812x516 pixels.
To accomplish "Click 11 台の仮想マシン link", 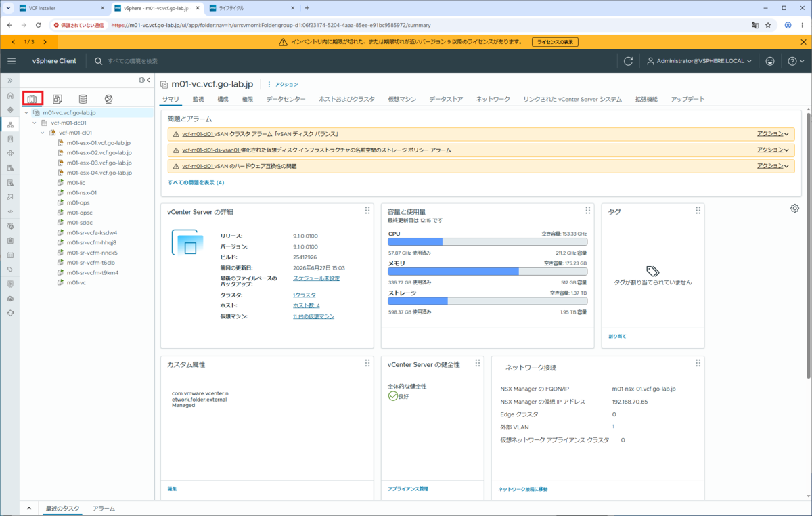I will 313,316.
